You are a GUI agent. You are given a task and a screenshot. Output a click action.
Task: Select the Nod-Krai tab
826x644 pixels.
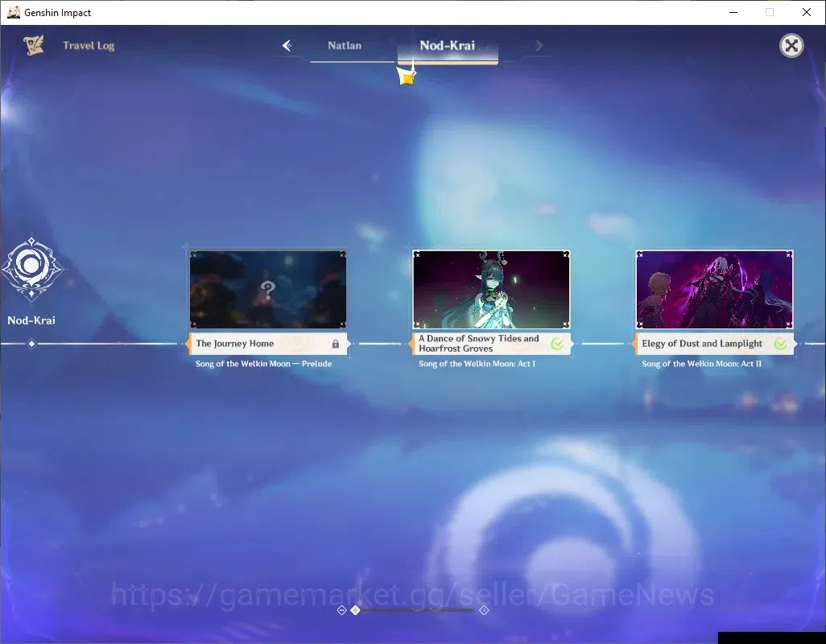448,46
